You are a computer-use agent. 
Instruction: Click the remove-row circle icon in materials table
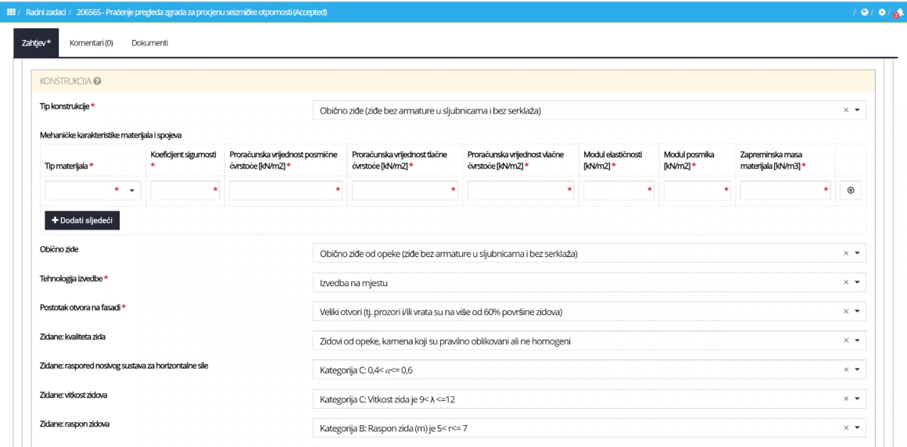click(850, 190)
